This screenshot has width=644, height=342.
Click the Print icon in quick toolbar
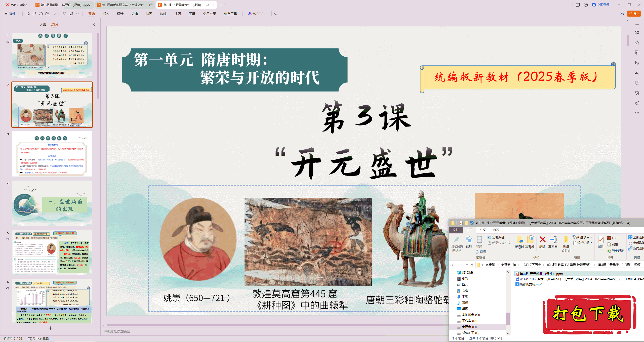click(x=41, y=14)
